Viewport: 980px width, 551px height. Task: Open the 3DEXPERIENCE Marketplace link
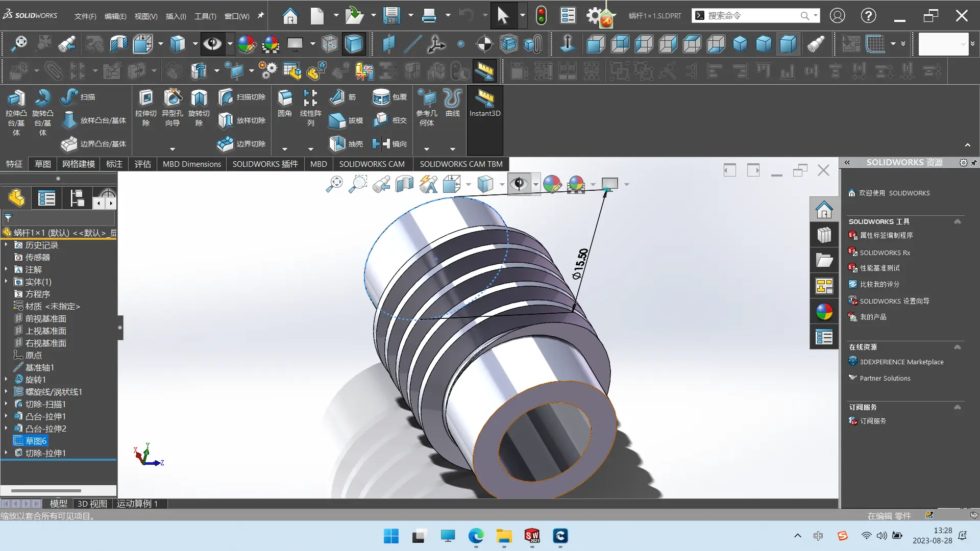(901, 362)
